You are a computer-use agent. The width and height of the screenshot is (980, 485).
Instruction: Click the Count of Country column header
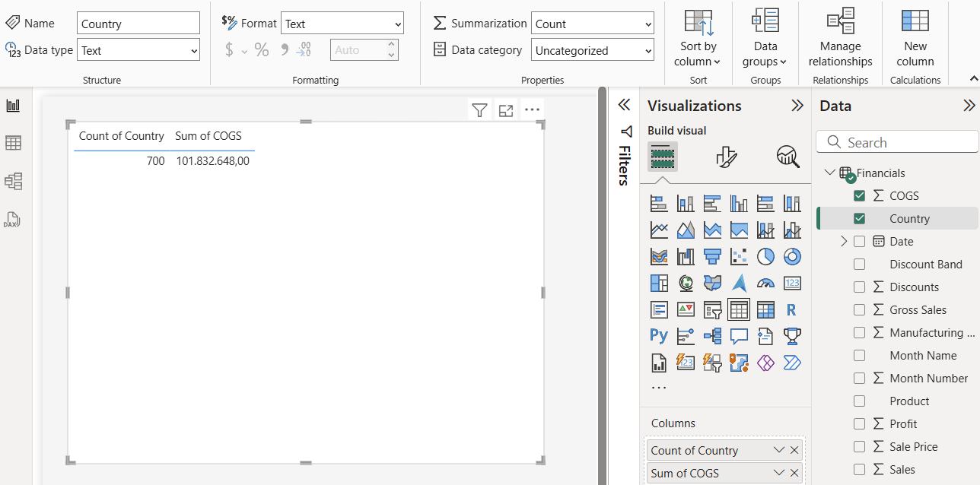(x=122, y=136)
